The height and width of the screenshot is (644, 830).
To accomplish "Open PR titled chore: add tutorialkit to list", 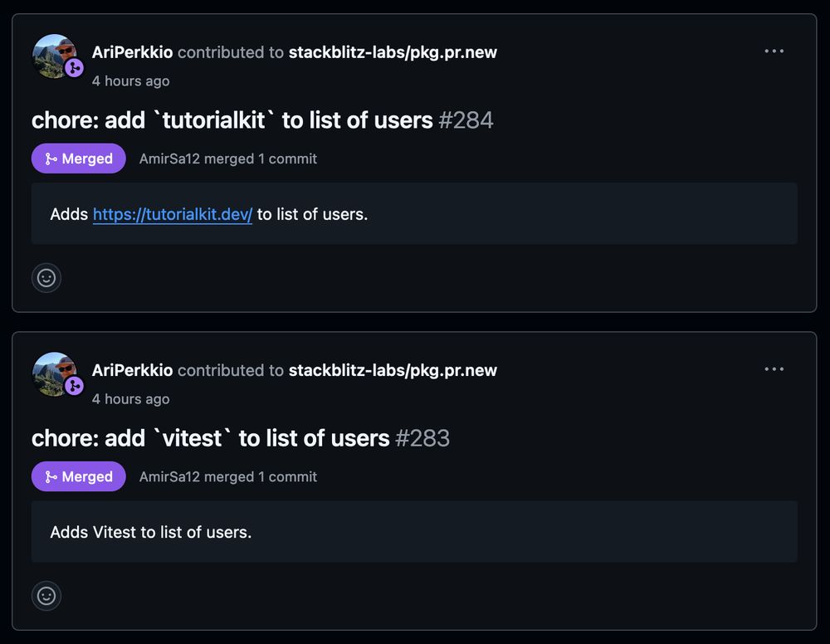I will click(x=232, y=120).
